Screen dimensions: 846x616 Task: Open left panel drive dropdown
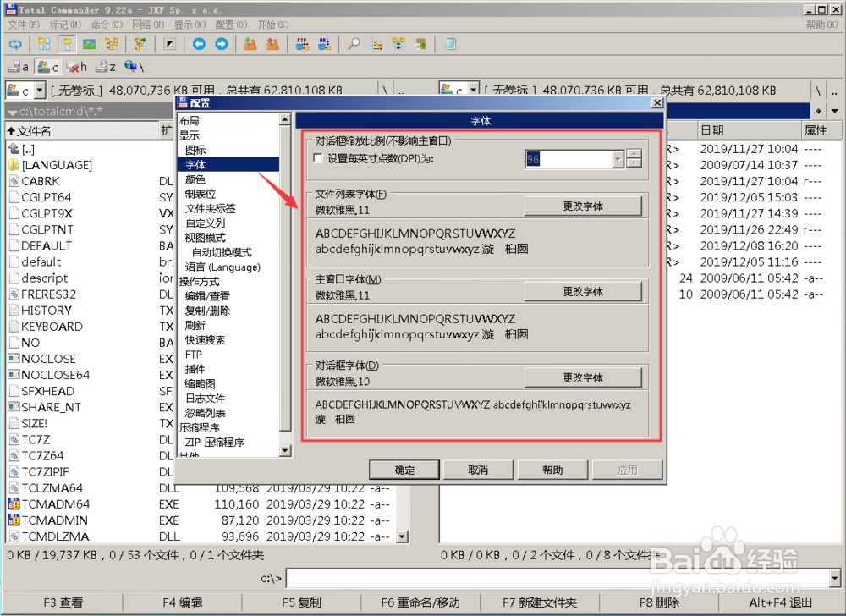[x=40, y=90]
